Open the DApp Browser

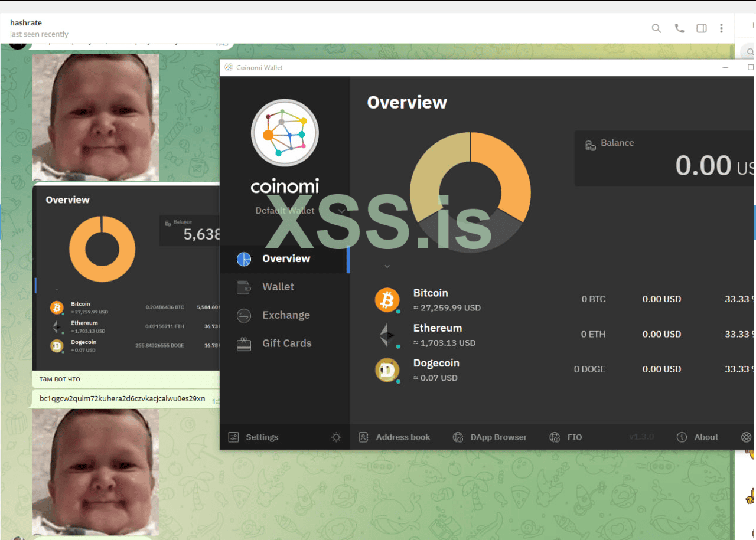(x=490, y=437)
